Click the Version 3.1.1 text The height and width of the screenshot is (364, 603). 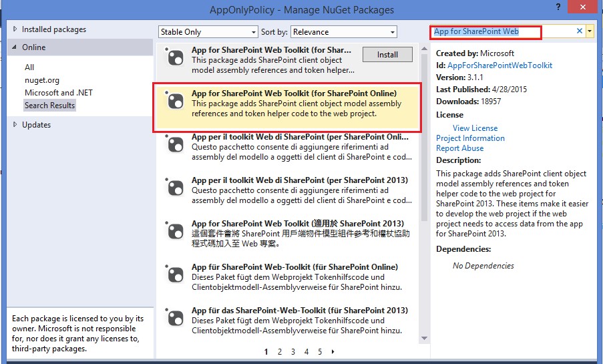tap(459, 77)
